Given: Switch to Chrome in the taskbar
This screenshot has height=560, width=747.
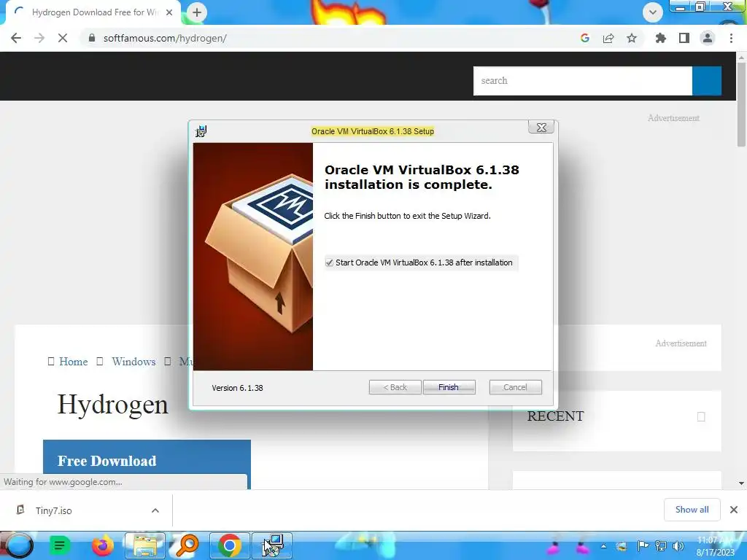Looking at the screenshot, I should tap(229, 545).
